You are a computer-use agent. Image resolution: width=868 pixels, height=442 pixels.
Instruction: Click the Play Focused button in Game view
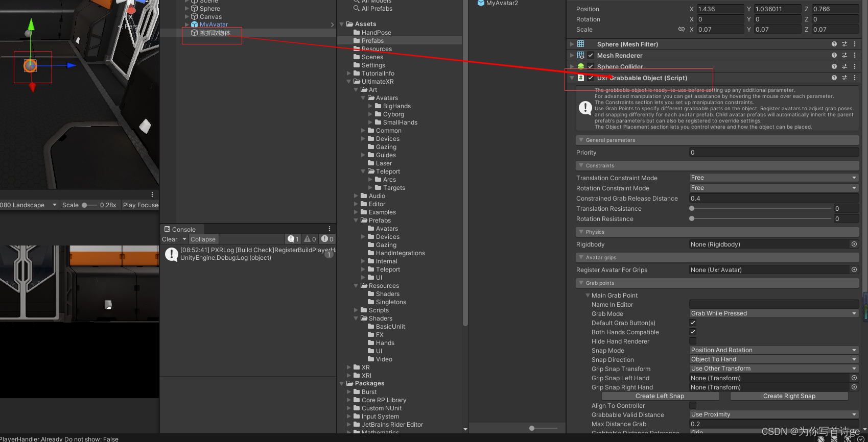coord(140,205)
